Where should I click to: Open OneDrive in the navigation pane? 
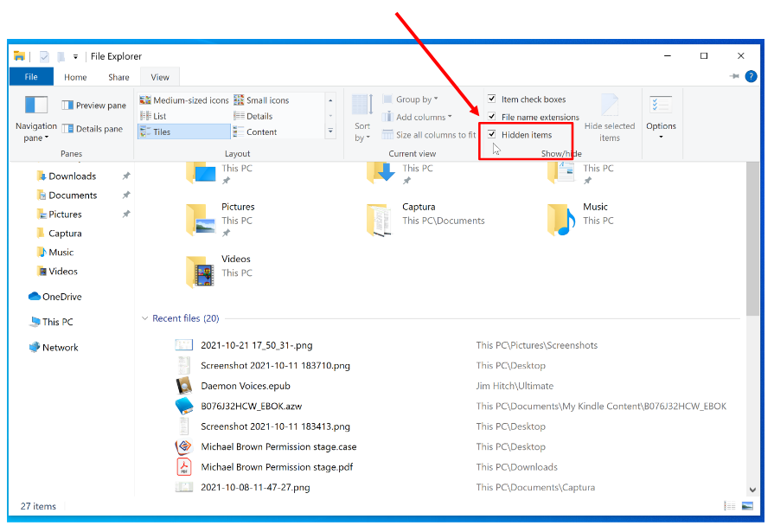[x=55, y=297]
